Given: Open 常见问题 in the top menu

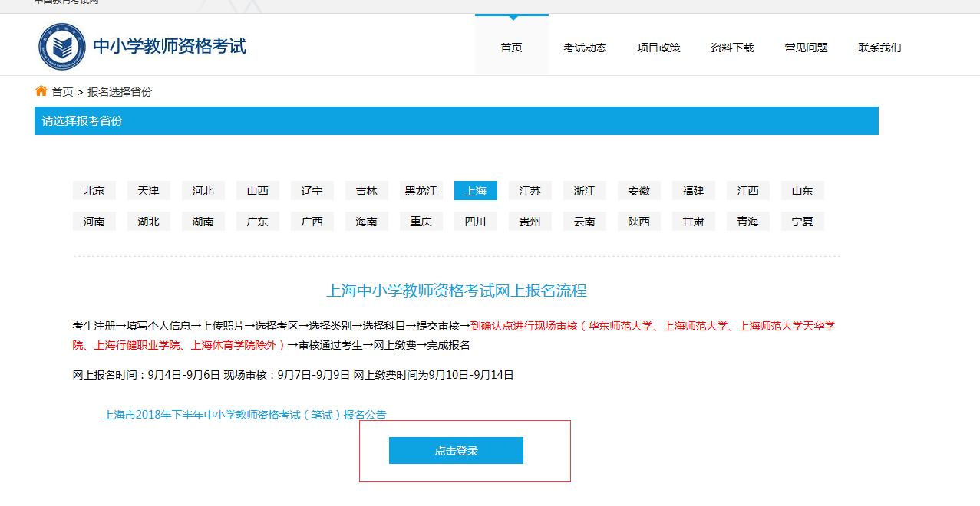Looking at the screenshot, I should (x=806, y=48).
